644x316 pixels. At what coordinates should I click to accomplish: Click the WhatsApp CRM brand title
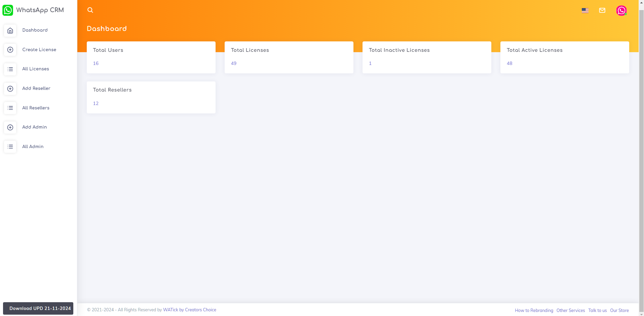[x=40, y=10]
